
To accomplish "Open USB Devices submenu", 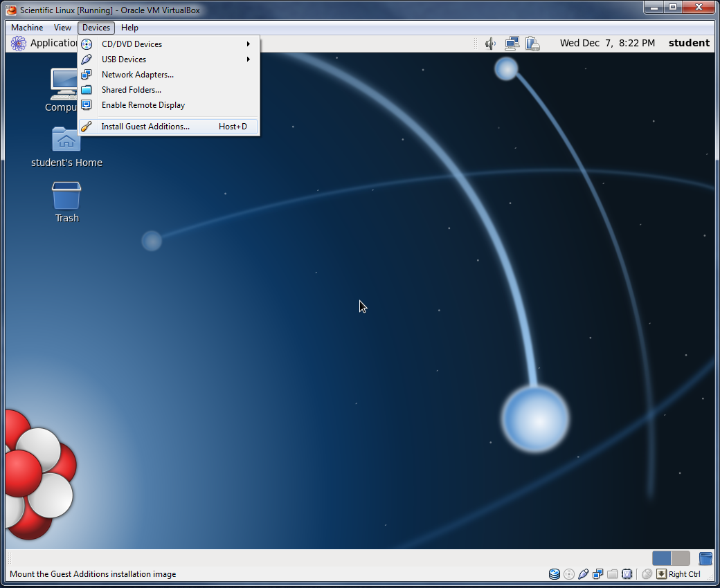I will (x=168, y=59).
